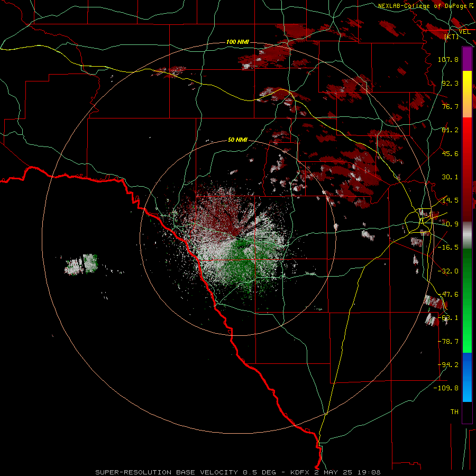Click the [KT] units label
Screen dimensions: 476x476
[452, 36]
